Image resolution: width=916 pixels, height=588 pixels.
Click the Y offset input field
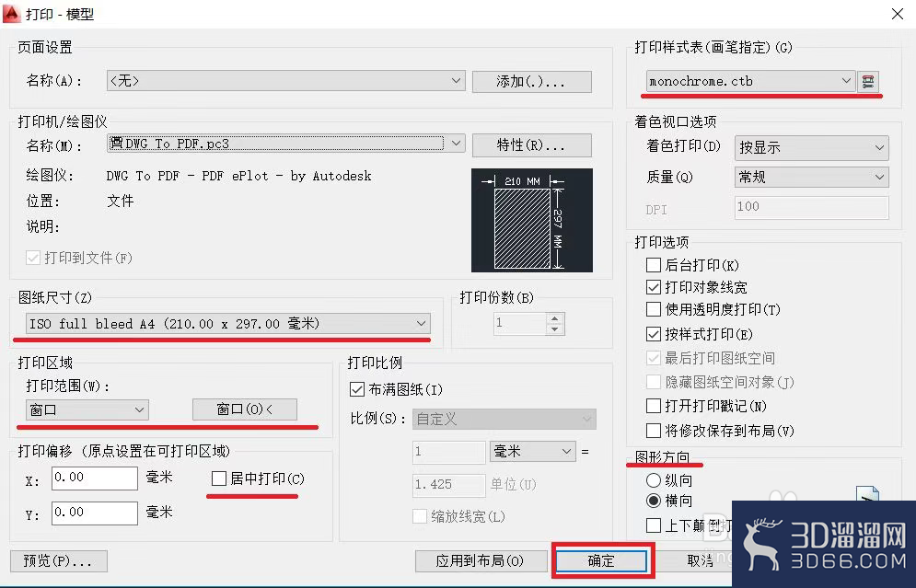[95, 513]
